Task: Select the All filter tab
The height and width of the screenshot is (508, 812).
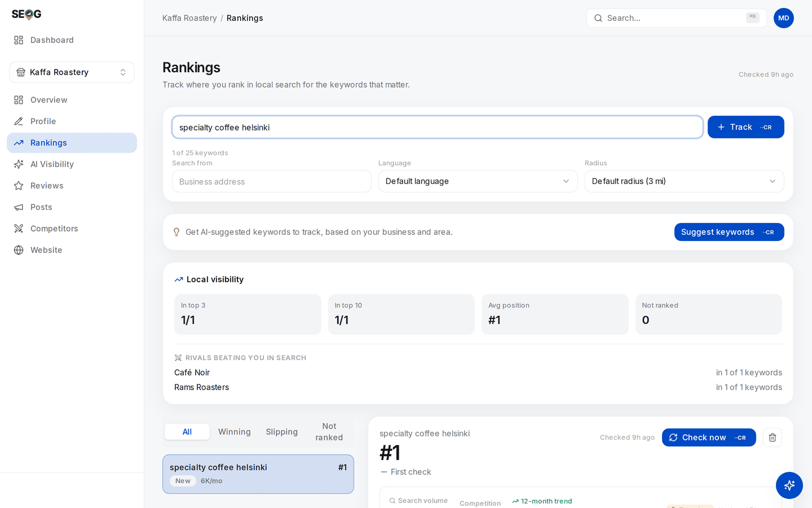Action: tap(187, 432)
